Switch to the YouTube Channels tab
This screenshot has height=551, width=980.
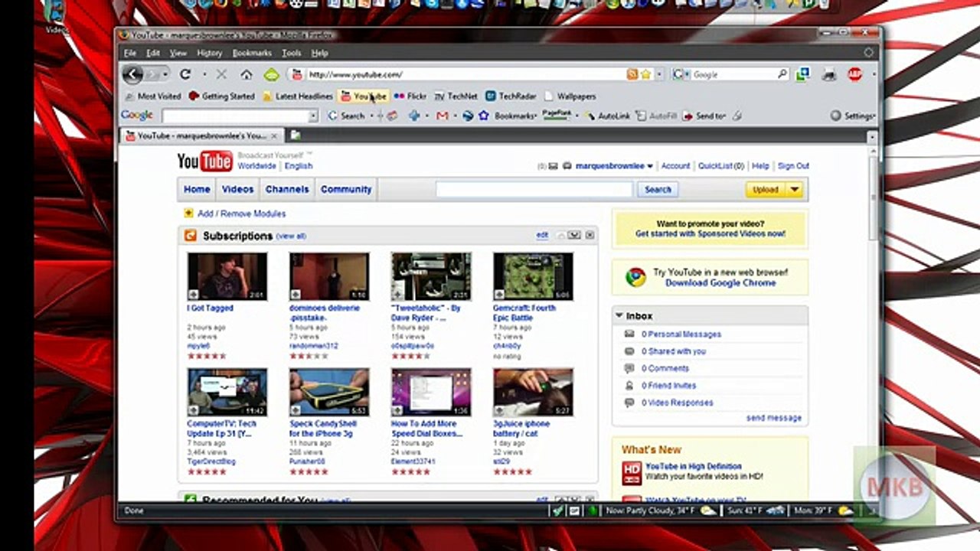[x=287, y=189]
